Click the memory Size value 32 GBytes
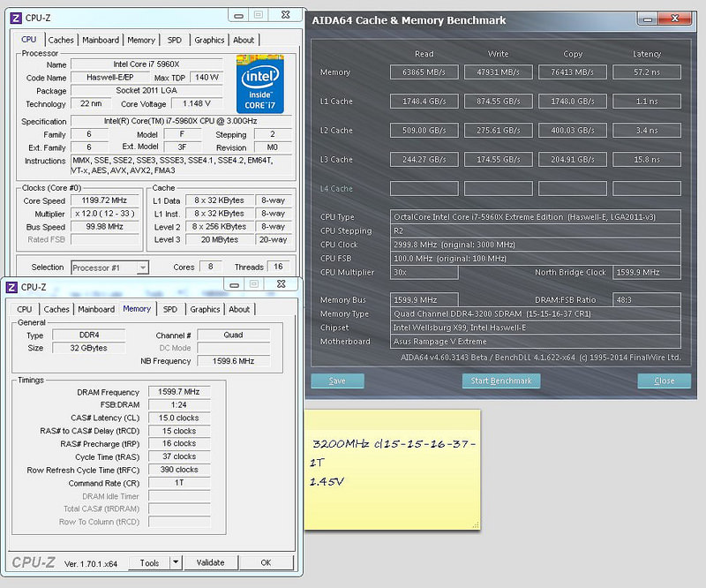The image size is (706, 588). tap(89, 348)
